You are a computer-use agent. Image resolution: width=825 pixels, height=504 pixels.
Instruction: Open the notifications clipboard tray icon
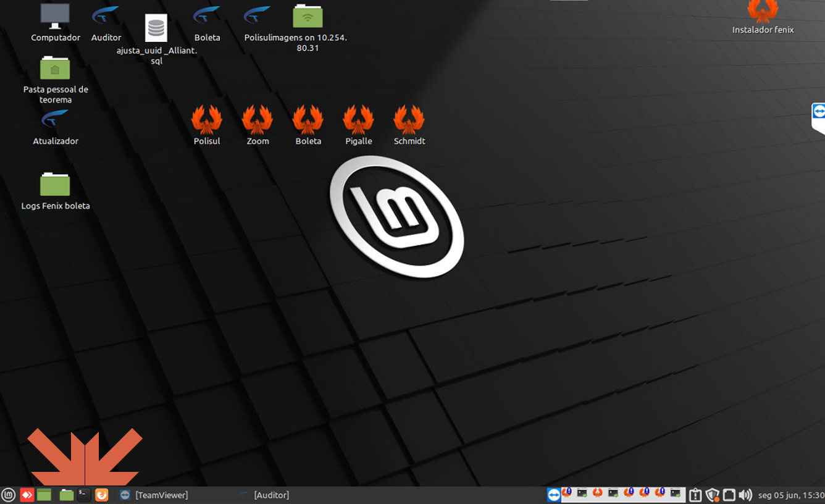point(695,495)
